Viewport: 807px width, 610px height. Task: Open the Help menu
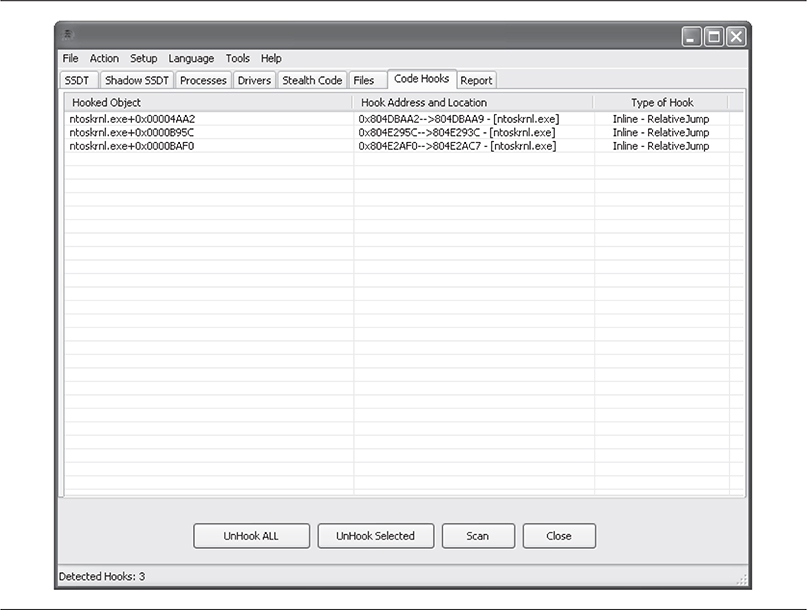(271, 59)
